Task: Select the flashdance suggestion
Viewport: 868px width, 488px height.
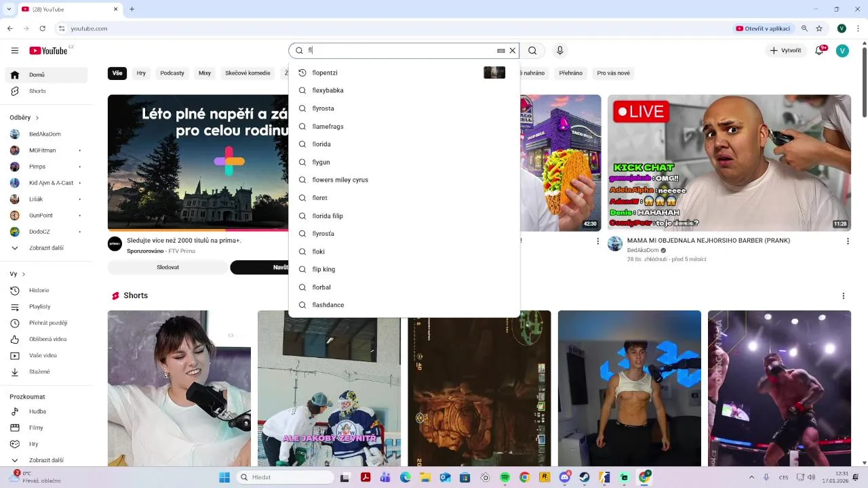Action: (404, 305)
